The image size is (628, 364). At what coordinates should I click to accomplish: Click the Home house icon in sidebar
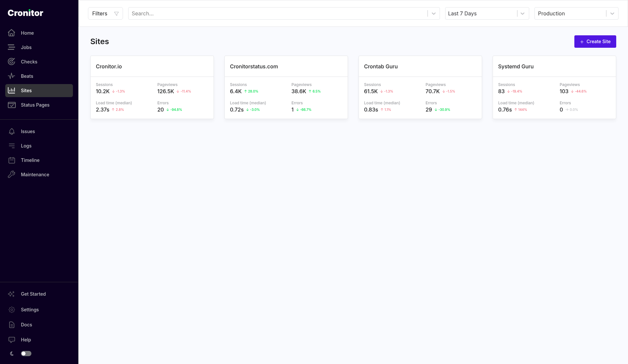coord(11,33)
